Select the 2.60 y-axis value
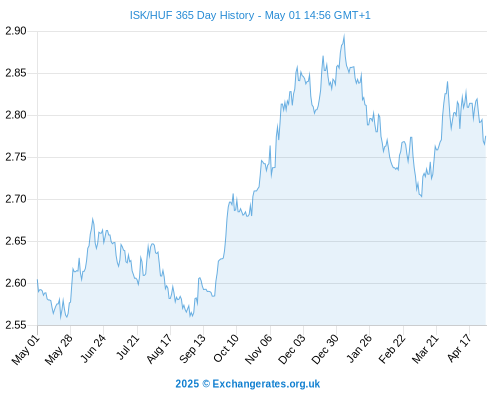This screenshot has height=400, width=495. [x=16, y=283]
